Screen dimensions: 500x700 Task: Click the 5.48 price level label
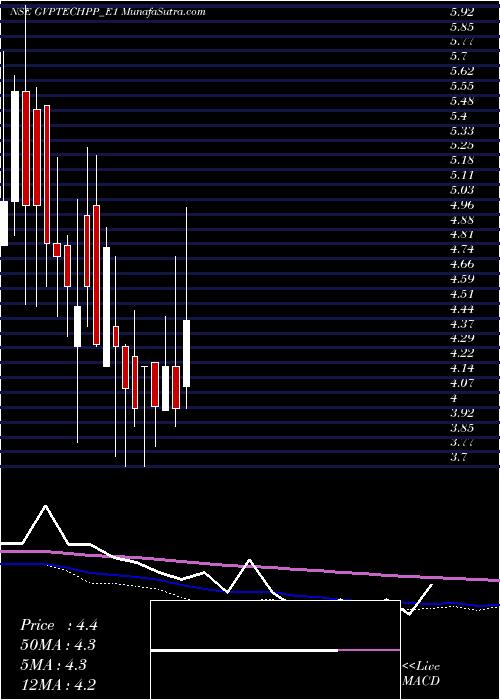[462, 101]
